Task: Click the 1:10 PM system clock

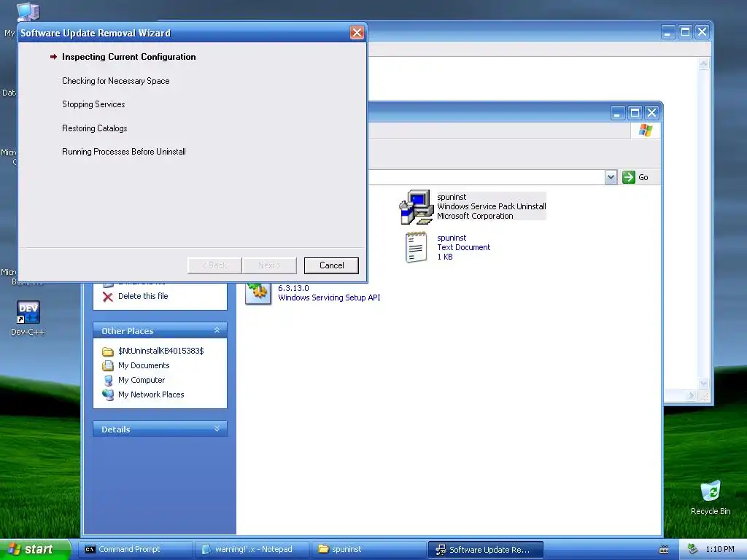Action: 720,549
